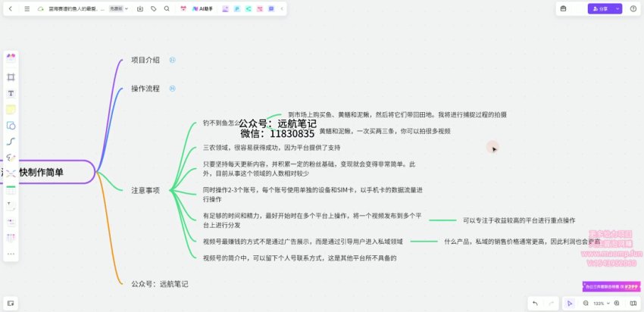Choose the connector line tool
644x312 pixels.
click(x=11, y=141)
